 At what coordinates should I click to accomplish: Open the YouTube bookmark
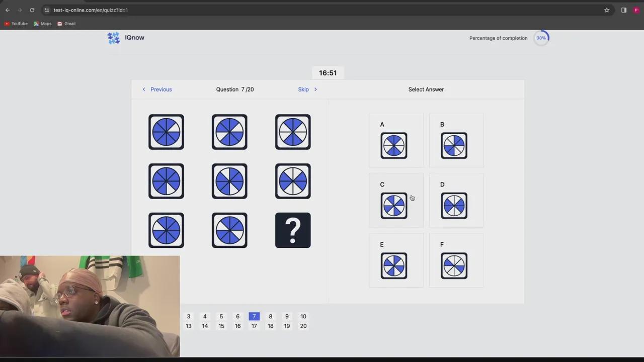click(16, 24)
